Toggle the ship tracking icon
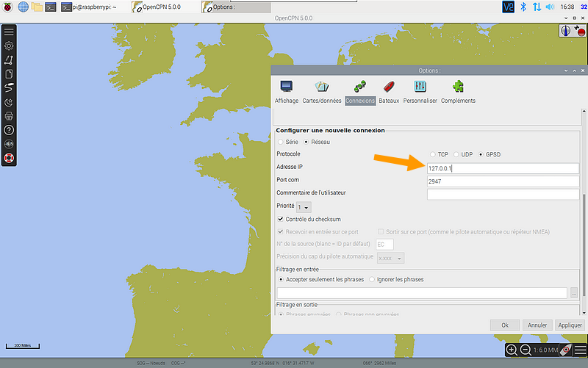Image resolution: width=588 pixels, height=368 pixels. (x=9, y=87)
